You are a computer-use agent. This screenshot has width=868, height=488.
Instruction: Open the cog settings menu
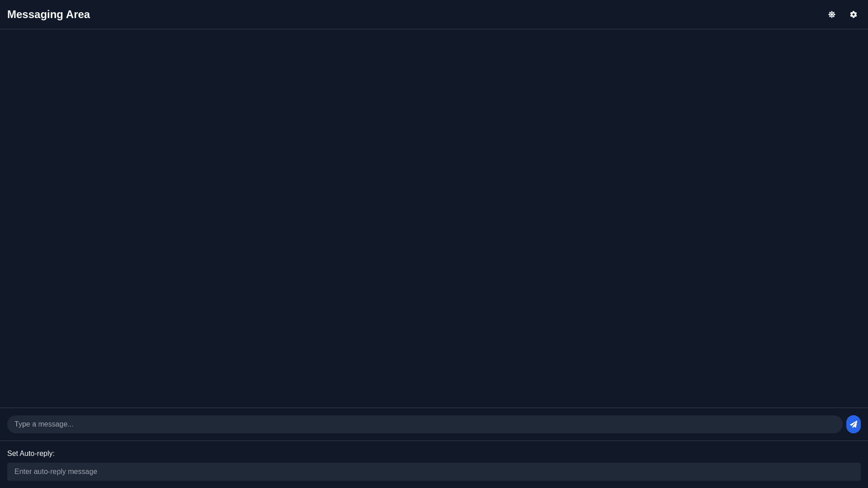coord(853,14)
